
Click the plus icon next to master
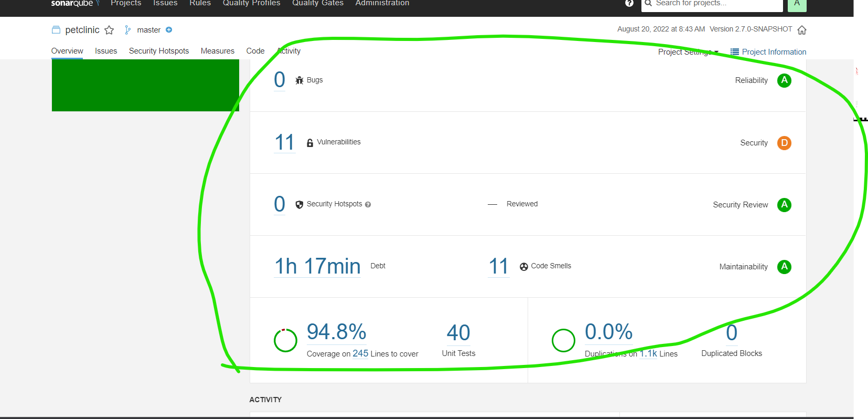tap(169, 30)
